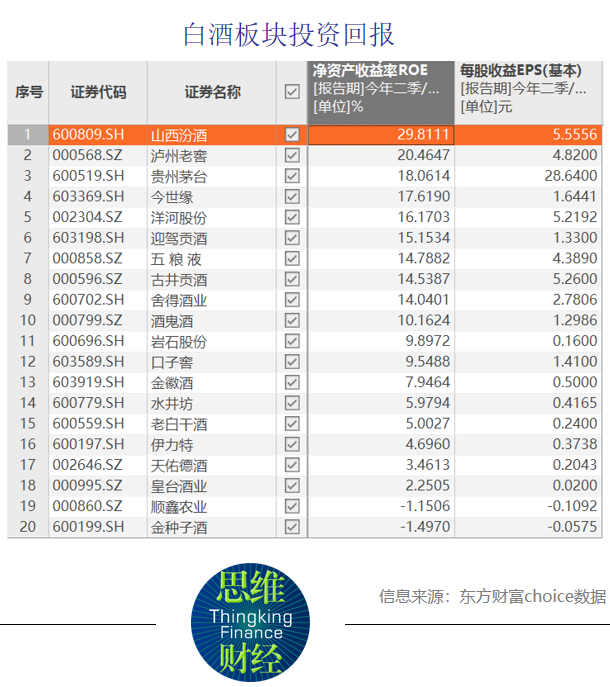Image resolution: width=610 pixels, height=687 pixels.
Task: Toggle the checkbox in the 伊力特 row
Action: [292, 444]
